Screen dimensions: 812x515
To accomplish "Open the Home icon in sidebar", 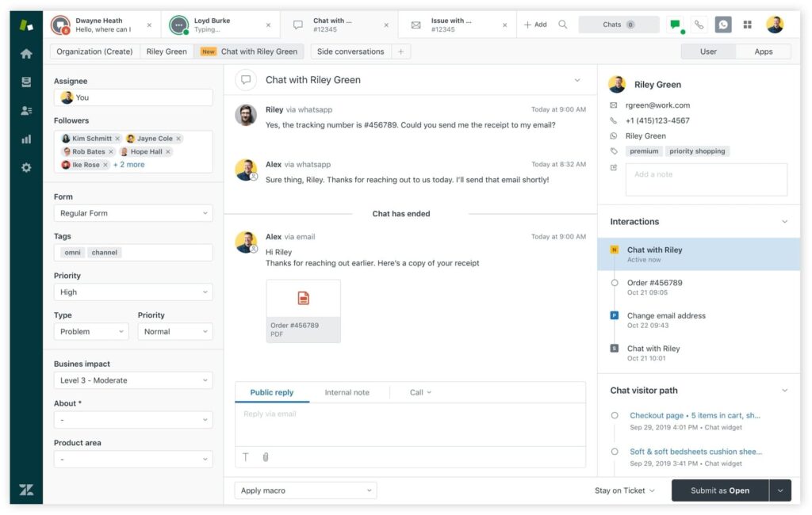I will (x=26, y=54).
